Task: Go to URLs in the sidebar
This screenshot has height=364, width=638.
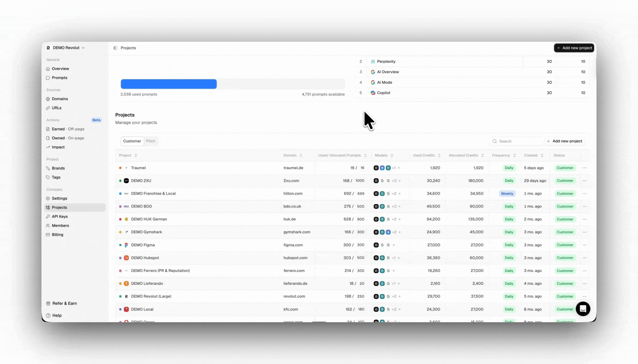Action: pos(57,108)
